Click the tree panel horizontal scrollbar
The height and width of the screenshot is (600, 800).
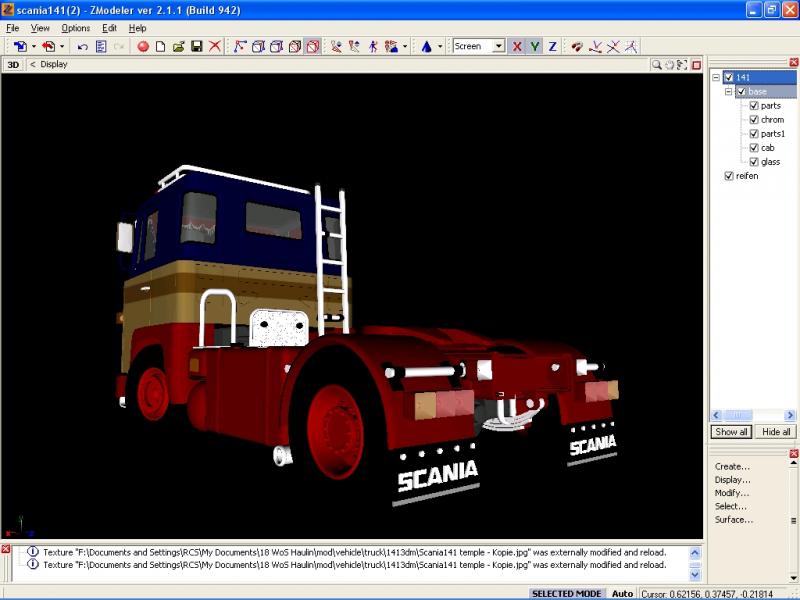(753, 415)
